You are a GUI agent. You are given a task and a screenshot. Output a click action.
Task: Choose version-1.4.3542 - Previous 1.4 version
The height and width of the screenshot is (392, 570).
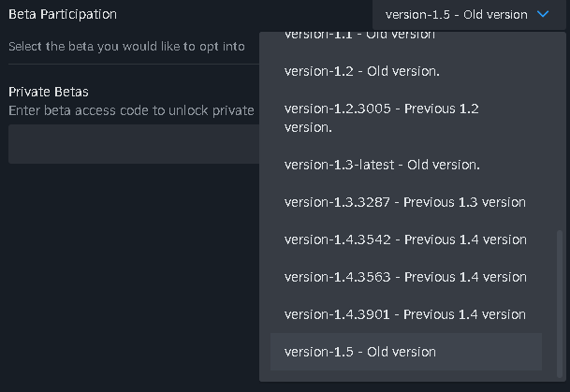click(406, 240)
